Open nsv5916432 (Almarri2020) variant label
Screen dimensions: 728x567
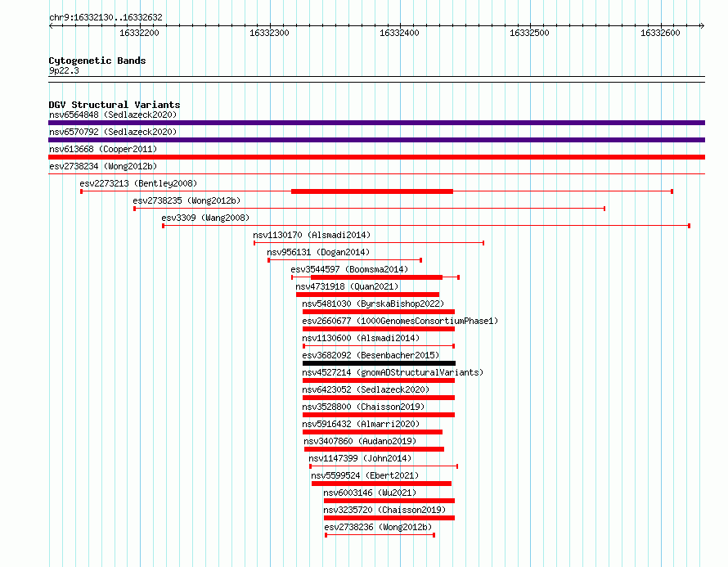coord(361,424)
